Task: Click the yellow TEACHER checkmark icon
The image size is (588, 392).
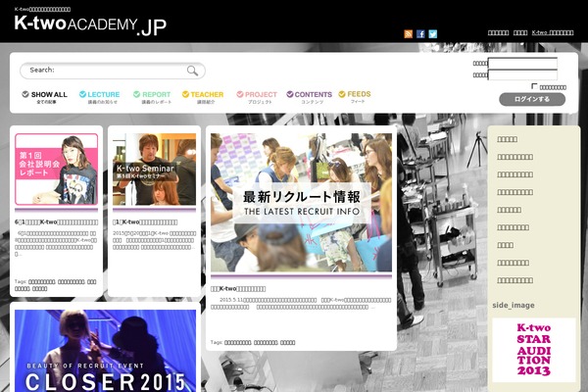Action: (x=185, y=94)
